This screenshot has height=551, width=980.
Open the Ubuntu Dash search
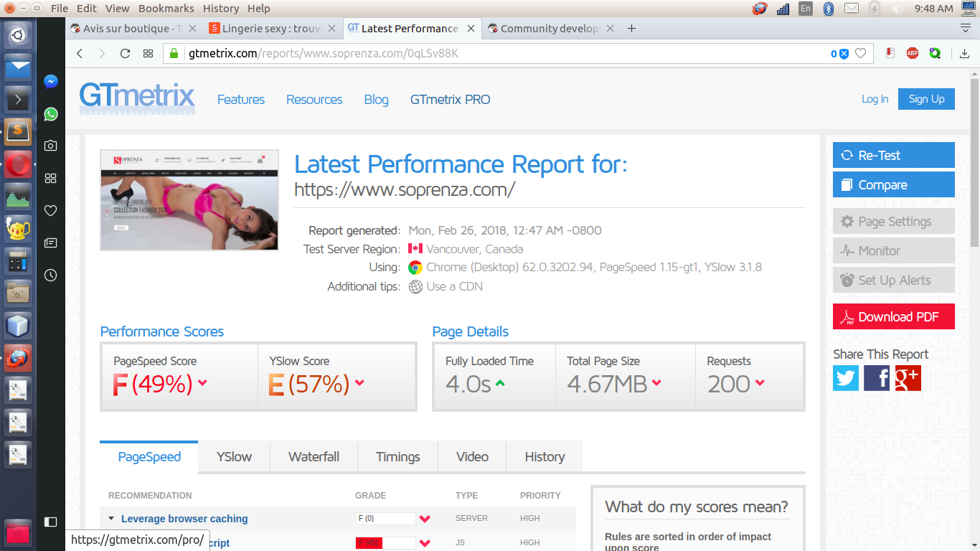click(x=18, y=34)
